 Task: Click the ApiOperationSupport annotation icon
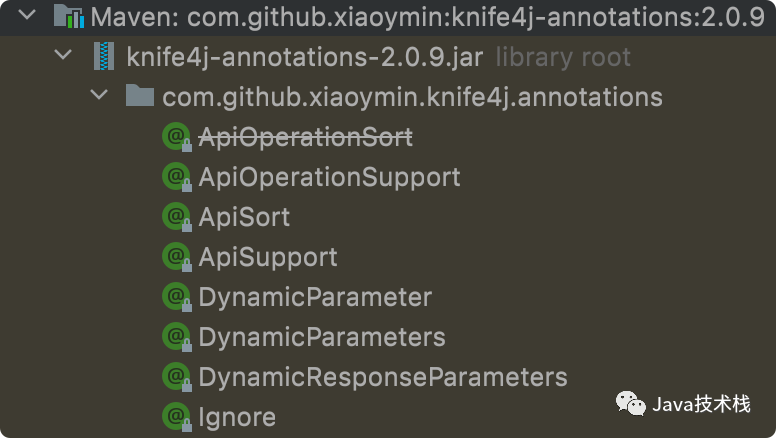[176, 177]
